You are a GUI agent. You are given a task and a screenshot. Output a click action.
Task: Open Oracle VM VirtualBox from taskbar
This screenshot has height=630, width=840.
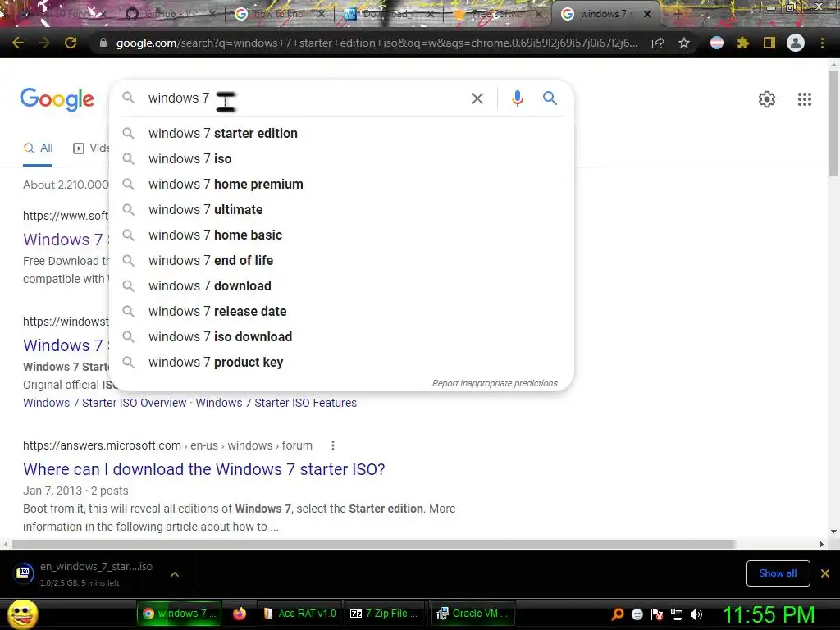tap(473, 614)
